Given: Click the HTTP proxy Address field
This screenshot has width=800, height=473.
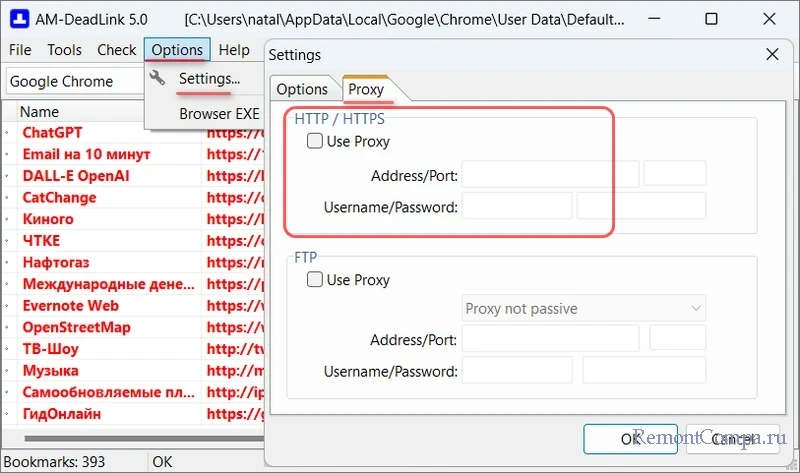Looking at the screenshot, I should (550, 175).
